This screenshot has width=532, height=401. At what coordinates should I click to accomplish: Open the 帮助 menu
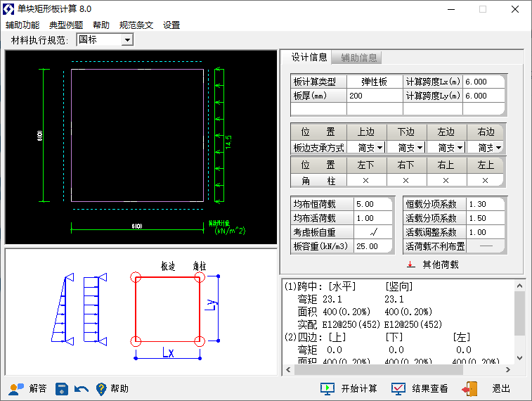[101, 25]
